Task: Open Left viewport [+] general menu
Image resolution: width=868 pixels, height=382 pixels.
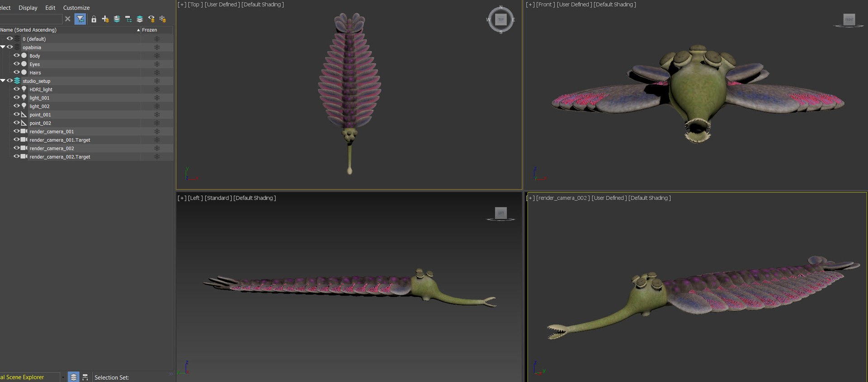Action: (x=182, y=198)
